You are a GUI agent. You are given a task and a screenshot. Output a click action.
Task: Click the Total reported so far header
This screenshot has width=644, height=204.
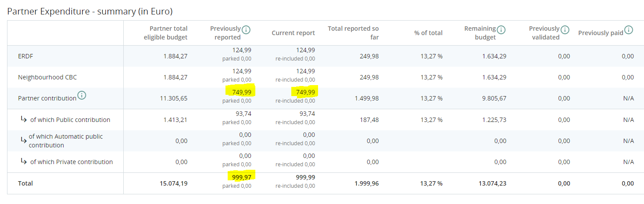click(353, 33)
